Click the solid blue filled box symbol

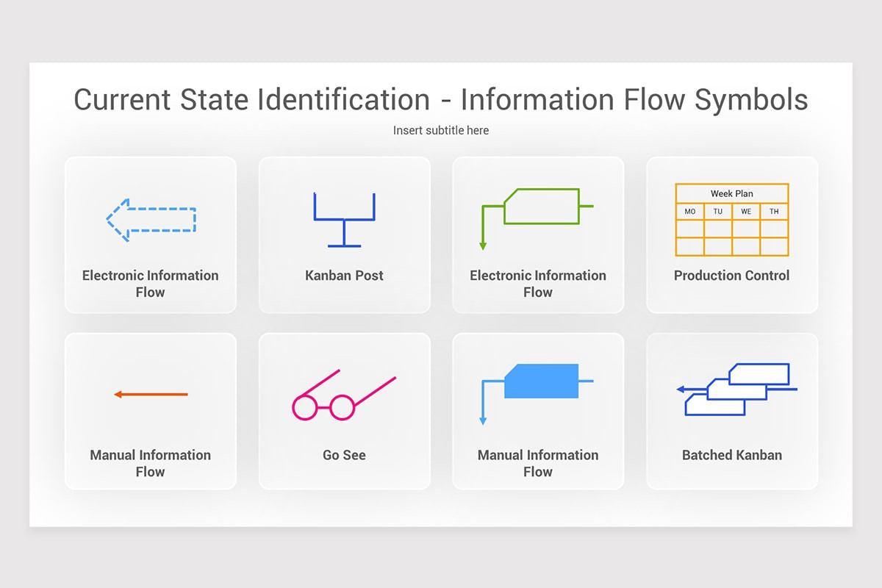click(x=537, y=394)
